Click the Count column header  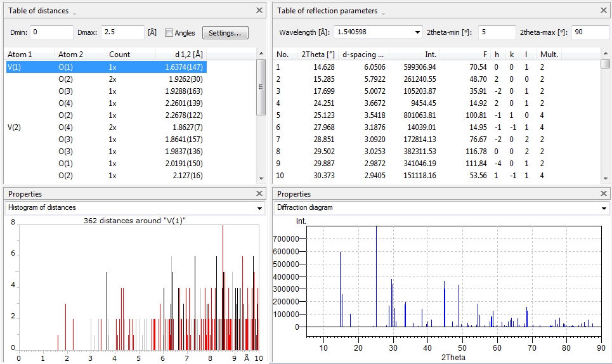[120, 55]
